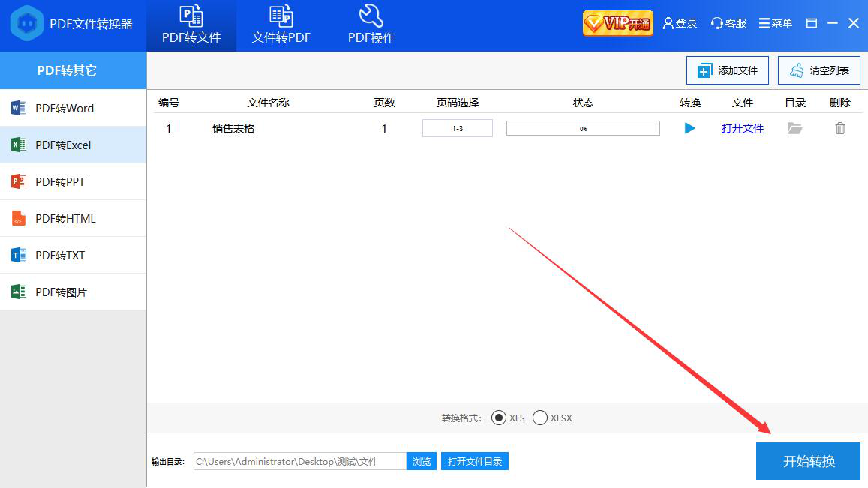This screenshot has width=868, height=488.
Task: Click the file name 销售表格
Action: click(233, 129)
